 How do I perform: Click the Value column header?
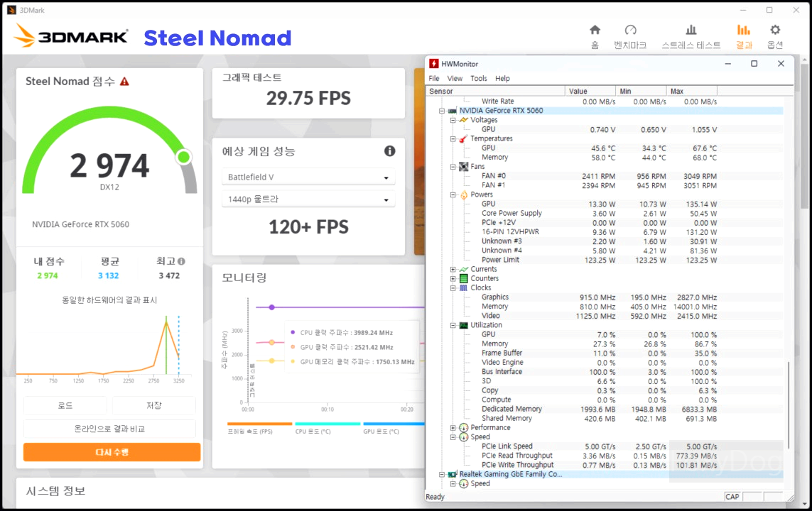pyautogui.click(x=590, y=91)
